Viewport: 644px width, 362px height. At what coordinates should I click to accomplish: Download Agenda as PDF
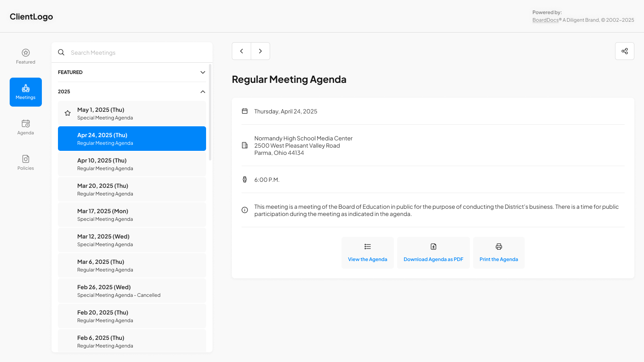coord(433,253)
